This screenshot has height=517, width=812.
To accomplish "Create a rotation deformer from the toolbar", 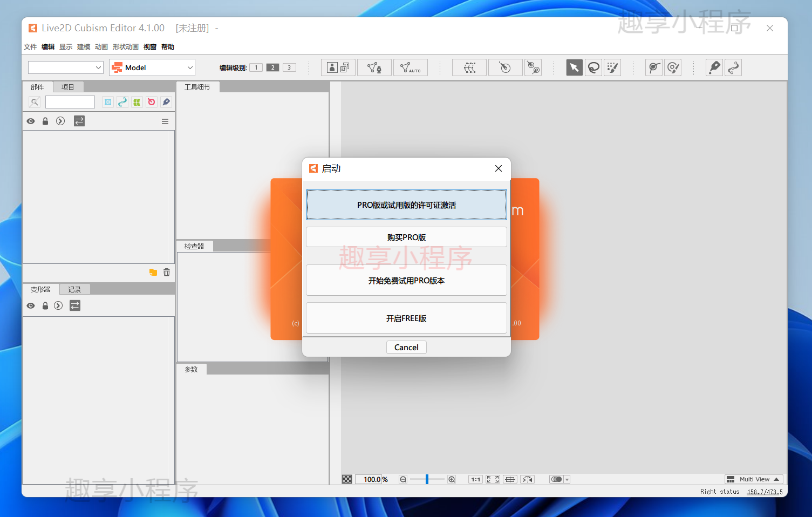I will point(506,67).
